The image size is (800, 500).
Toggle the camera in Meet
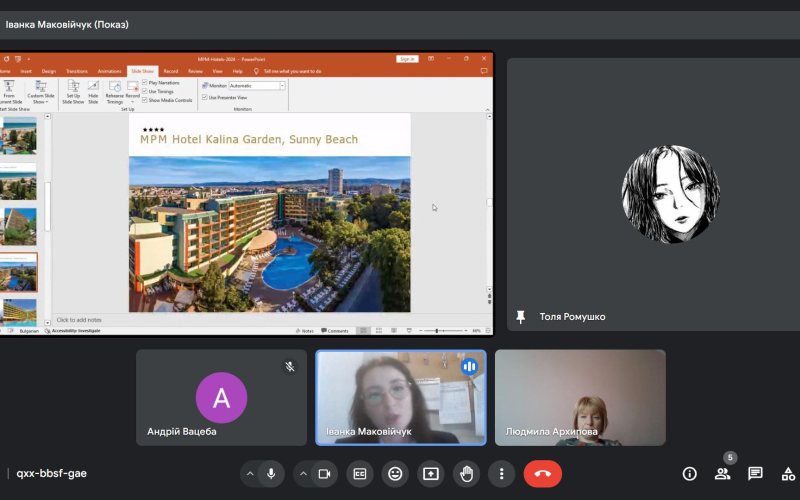click(324, 474)
